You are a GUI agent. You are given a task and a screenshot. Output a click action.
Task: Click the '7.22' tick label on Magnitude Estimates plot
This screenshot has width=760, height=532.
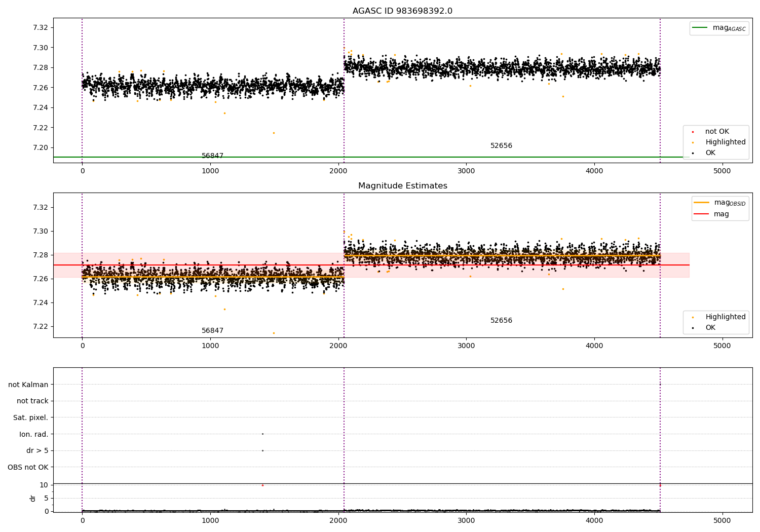click(x=41, y=327)
